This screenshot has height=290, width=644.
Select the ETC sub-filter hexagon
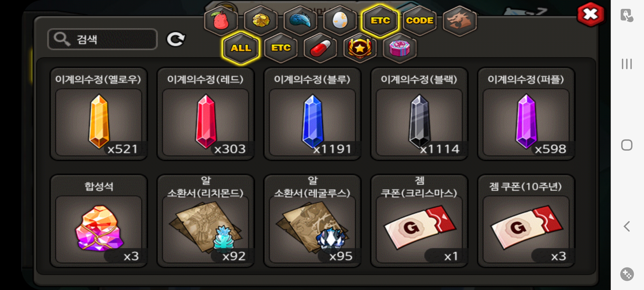pyautogui.click(x=281, y=48)
